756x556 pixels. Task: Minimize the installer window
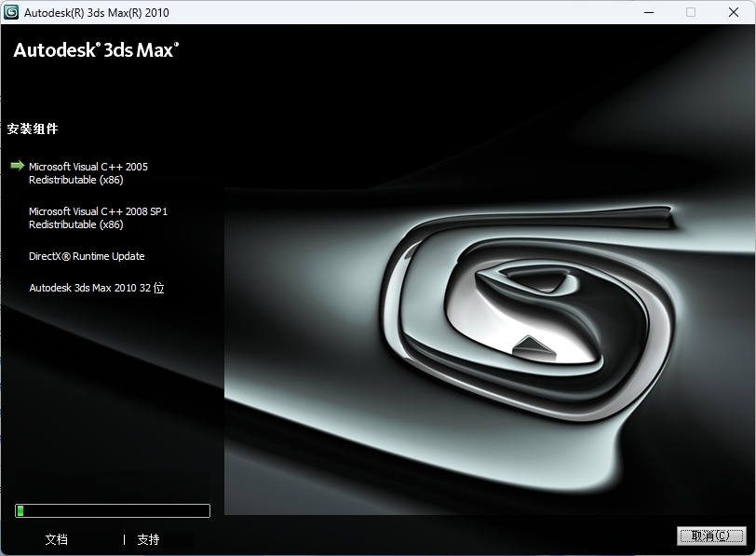coord(648,12)
